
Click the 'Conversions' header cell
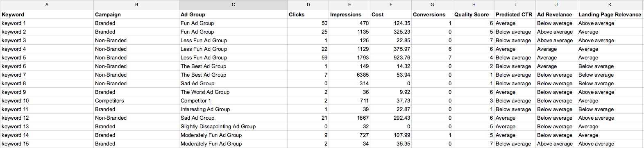(432, 14)
